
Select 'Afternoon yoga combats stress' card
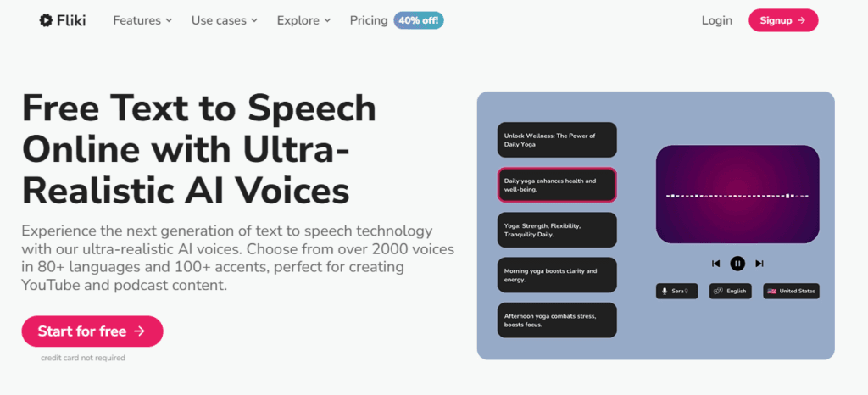click(x=557, y=320)
